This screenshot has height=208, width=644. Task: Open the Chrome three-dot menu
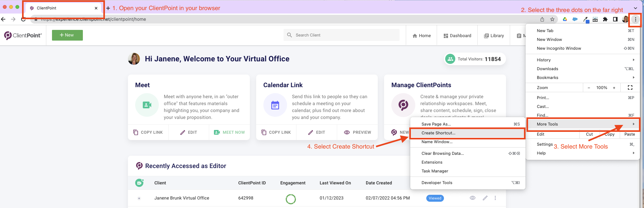pos(635,20)
